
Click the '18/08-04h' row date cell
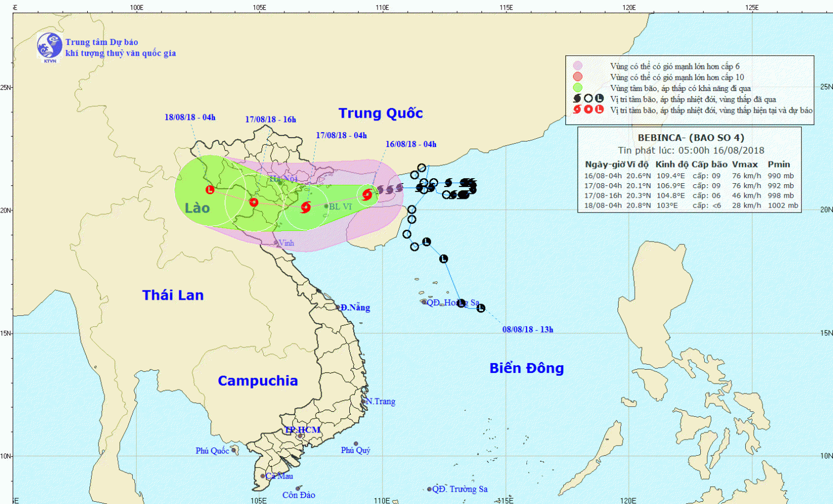click(603, 205)
